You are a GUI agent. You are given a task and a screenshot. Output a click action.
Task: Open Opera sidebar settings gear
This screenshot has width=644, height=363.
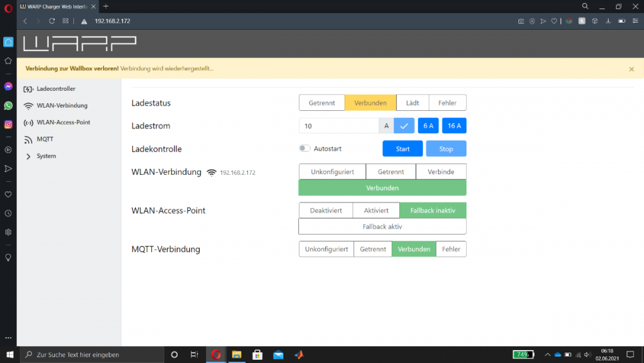pos(8,232)
